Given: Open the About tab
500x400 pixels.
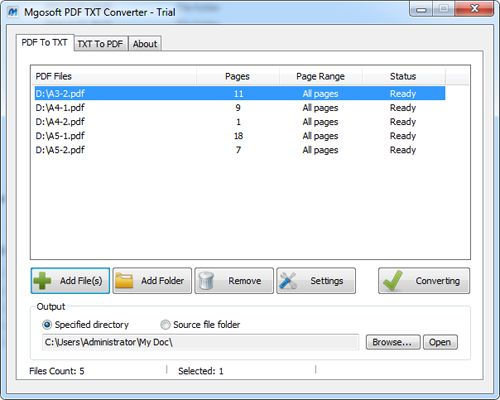Looking at the screenshot, I should [145, 44].
